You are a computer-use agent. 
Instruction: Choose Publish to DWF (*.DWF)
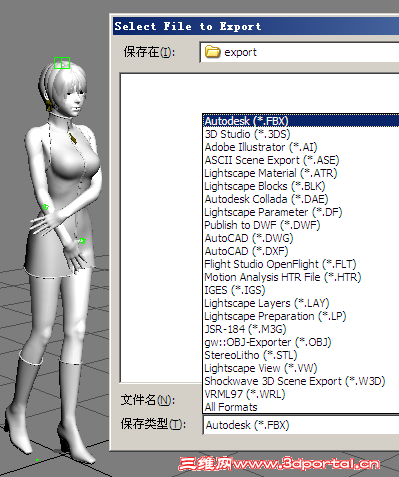click(x=301, y=225)
